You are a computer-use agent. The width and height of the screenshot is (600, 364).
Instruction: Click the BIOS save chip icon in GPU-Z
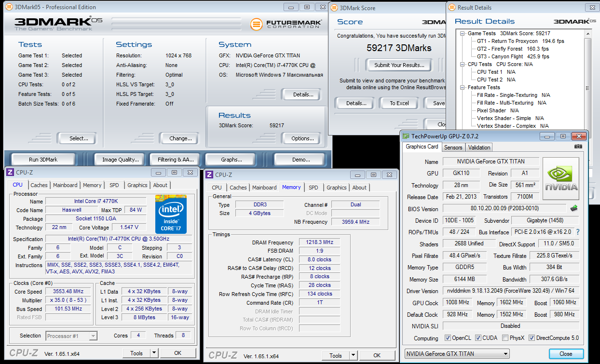573,209
